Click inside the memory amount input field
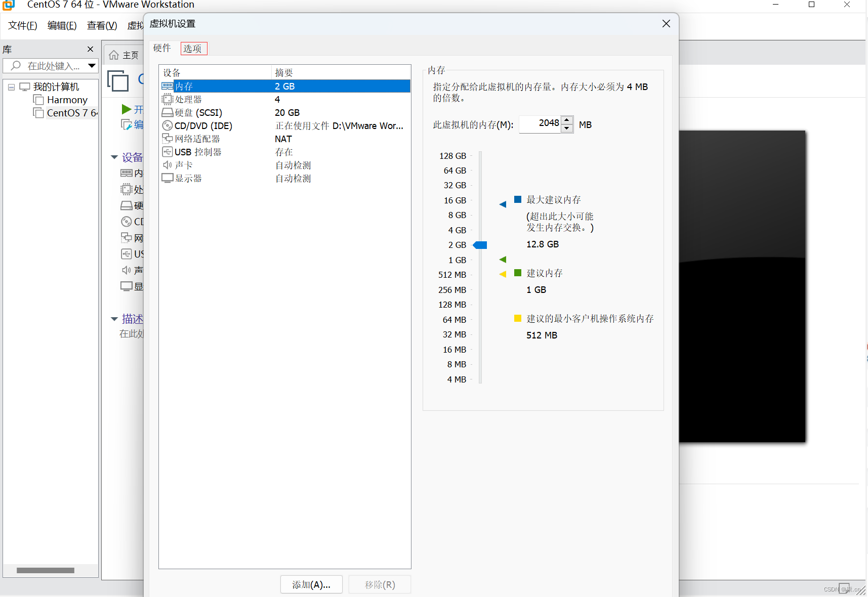868x597 pixels. pyautogui.click(x=541, y=123)
